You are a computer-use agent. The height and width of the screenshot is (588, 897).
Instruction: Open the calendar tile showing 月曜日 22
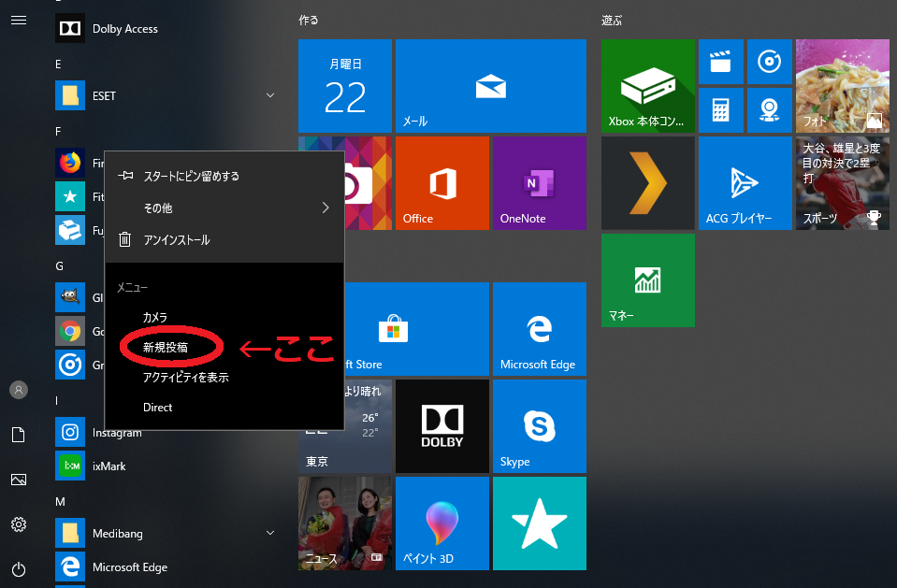[345, 86]
